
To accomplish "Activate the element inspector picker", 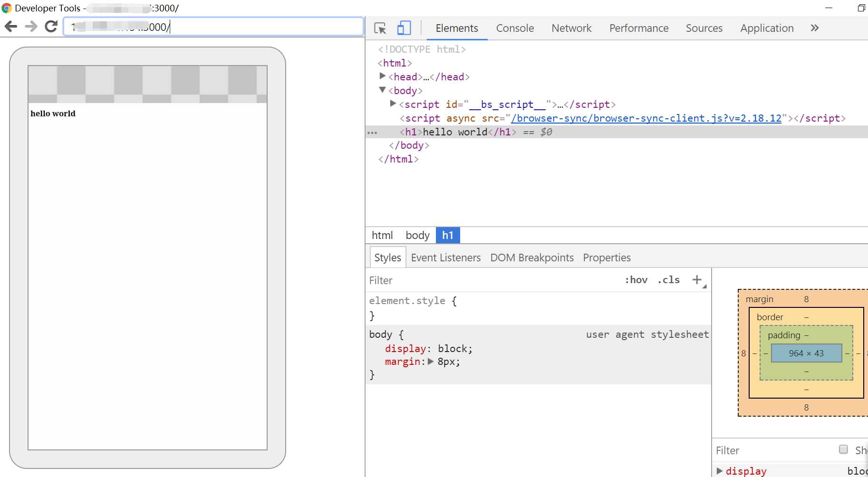I will [380, 29].
